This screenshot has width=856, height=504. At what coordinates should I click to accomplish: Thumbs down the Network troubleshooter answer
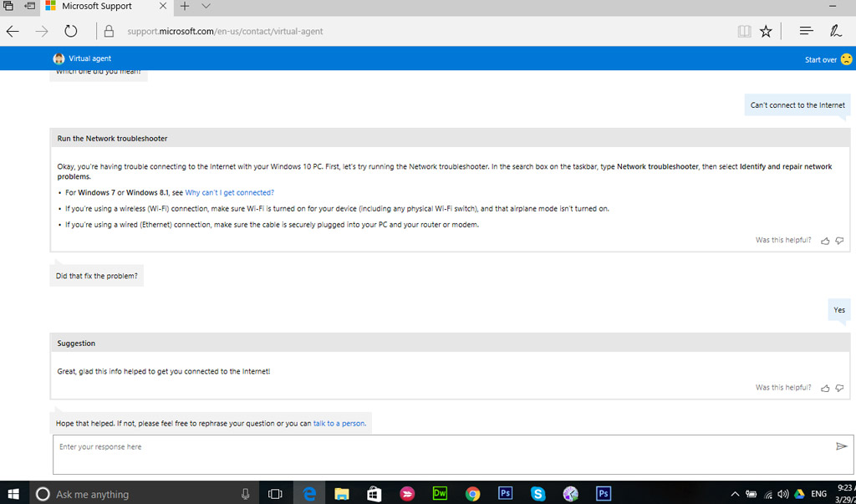[839, 241]
